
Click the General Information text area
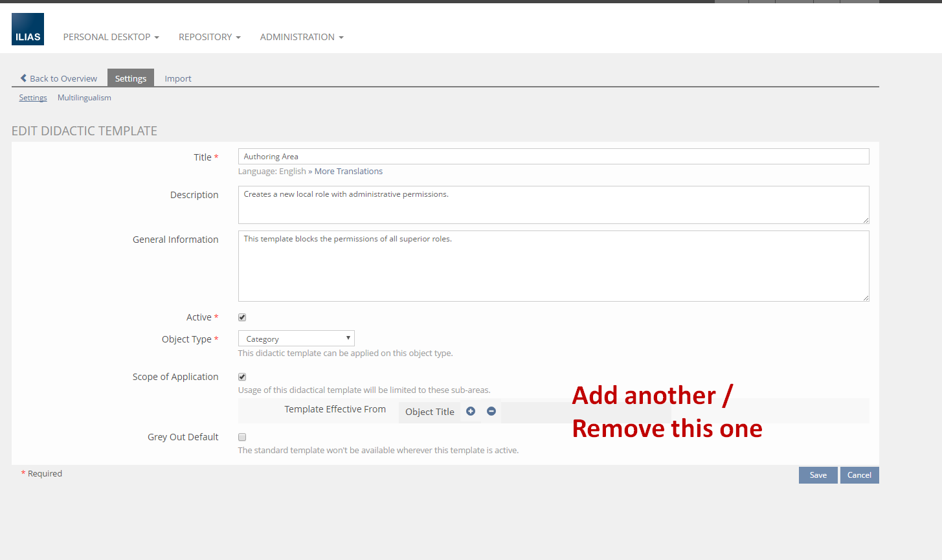[x=553, y=266]
